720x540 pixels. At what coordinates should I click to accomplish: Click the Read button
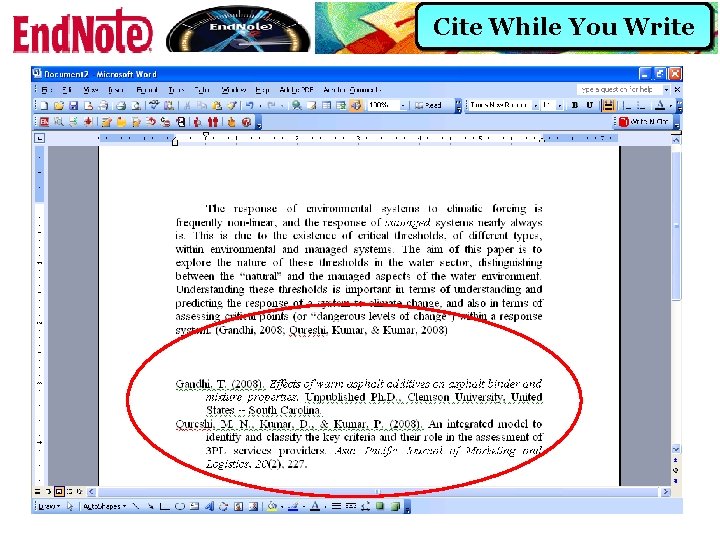click(428, 106)
